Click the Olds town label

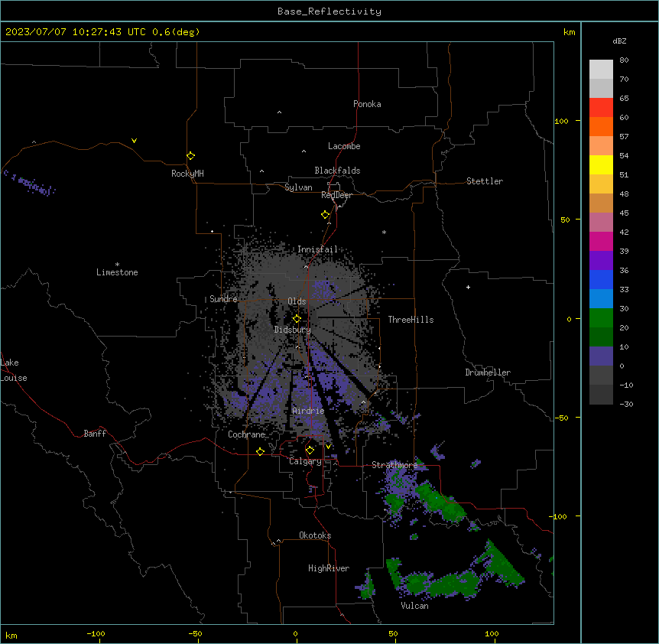[x=297, y=301]
